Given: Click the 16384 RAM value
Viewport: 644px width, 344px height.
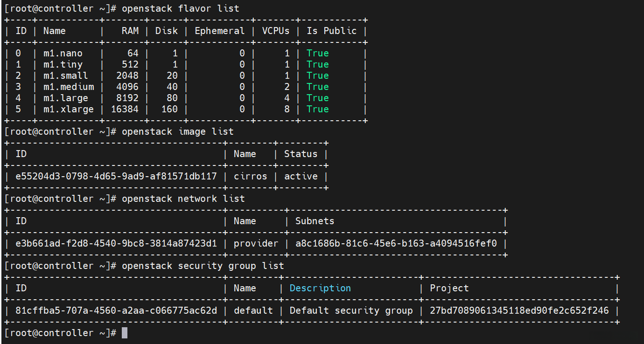Looking at the screenshot, I should coord(125,109).
